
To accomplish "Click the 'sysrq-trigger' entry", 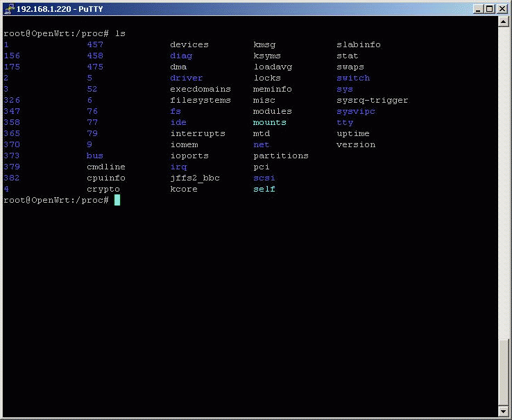I will click(373, 101).
